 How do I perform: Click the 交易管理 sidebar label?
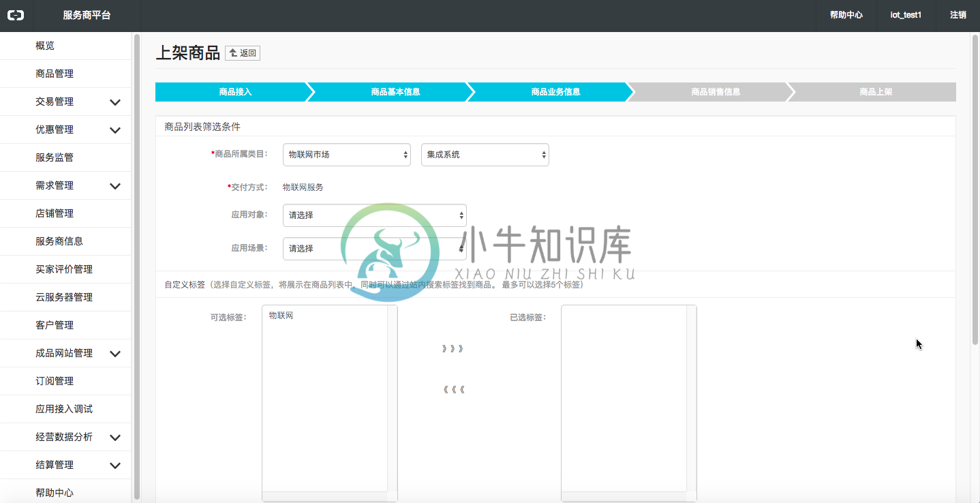55,102
